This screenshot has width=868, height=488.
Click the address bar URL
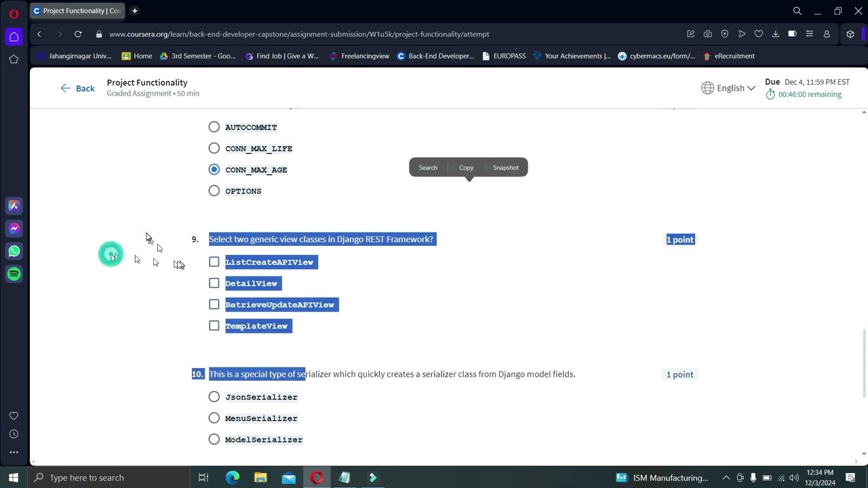[299, 34]
